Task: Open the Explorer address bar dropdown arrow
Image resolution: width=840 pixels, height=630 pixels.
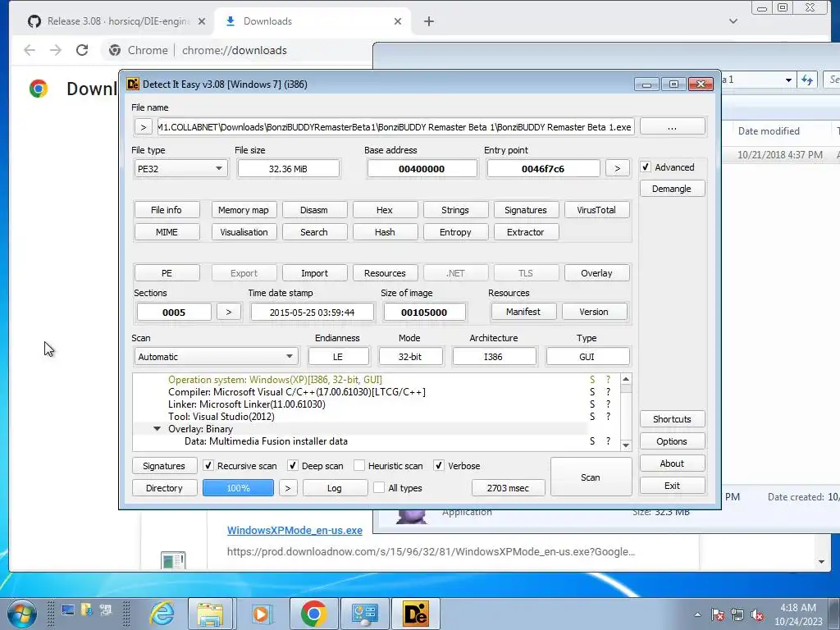Action: pyautogui.click(x=788, y=80)
